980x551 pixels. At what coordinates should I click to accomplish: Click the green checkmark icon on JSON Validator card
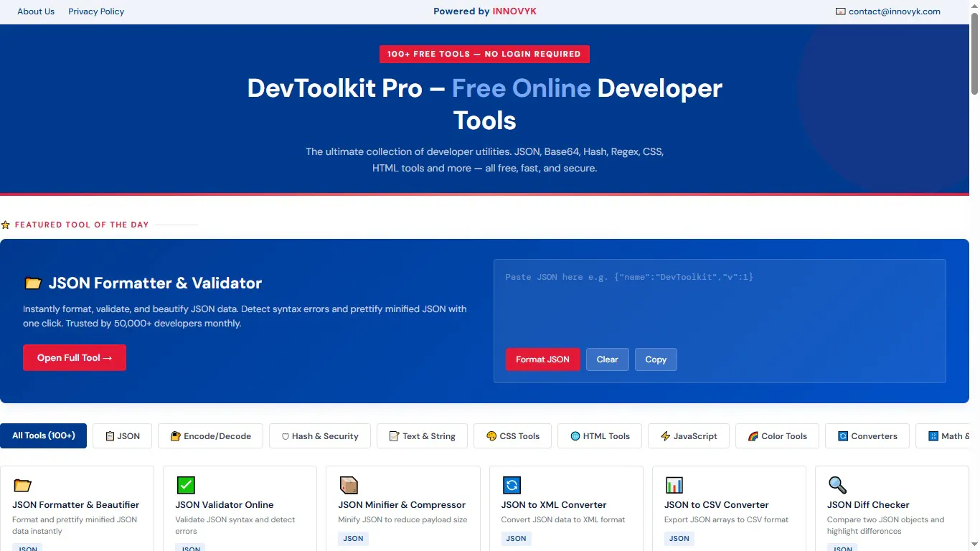[x=186, y=485]
